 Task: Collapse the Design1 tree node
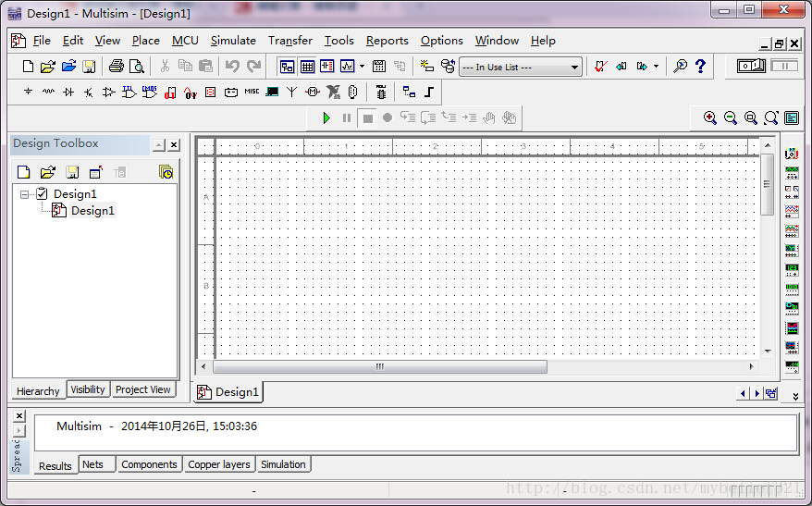click(x=24, y=195)
